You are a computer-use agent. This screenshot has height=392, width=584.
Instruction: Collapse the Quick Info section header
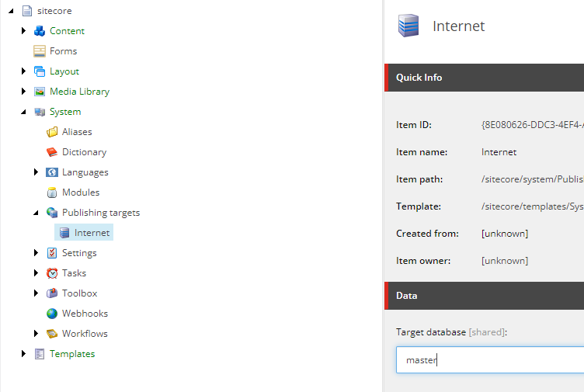click(484, 78)
